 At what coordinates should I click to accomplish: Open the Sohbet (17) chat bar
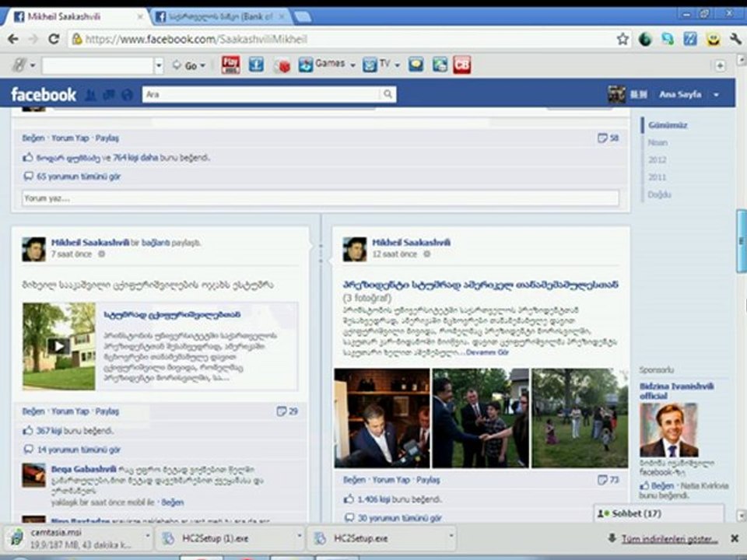(x=658, y=513)
